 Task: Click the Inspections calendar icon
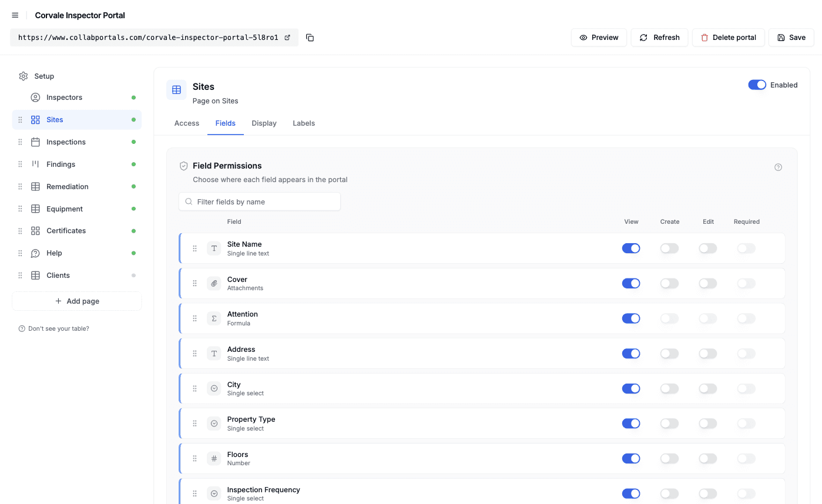click(36, 142)
